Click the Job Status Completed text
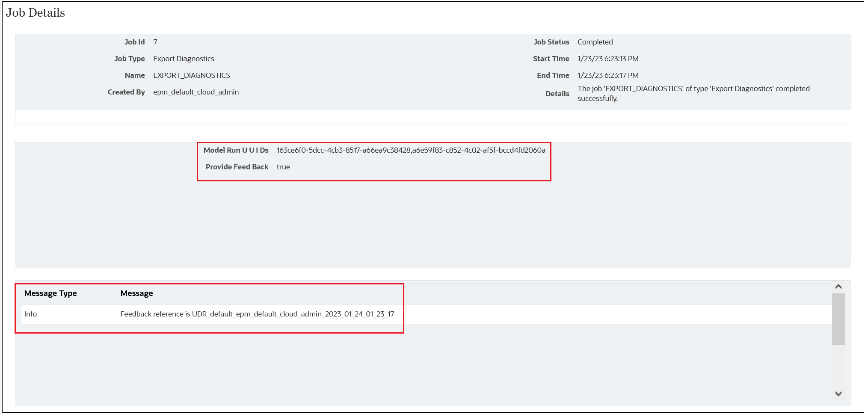Image resolution: width=868 pixels, height=414 pixels. 595,42
